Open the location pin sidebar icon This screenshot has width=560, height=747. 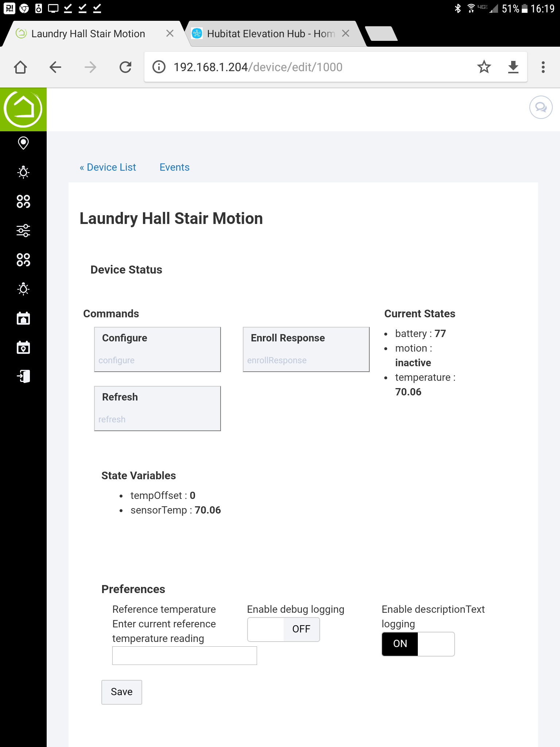pos(23,143)
